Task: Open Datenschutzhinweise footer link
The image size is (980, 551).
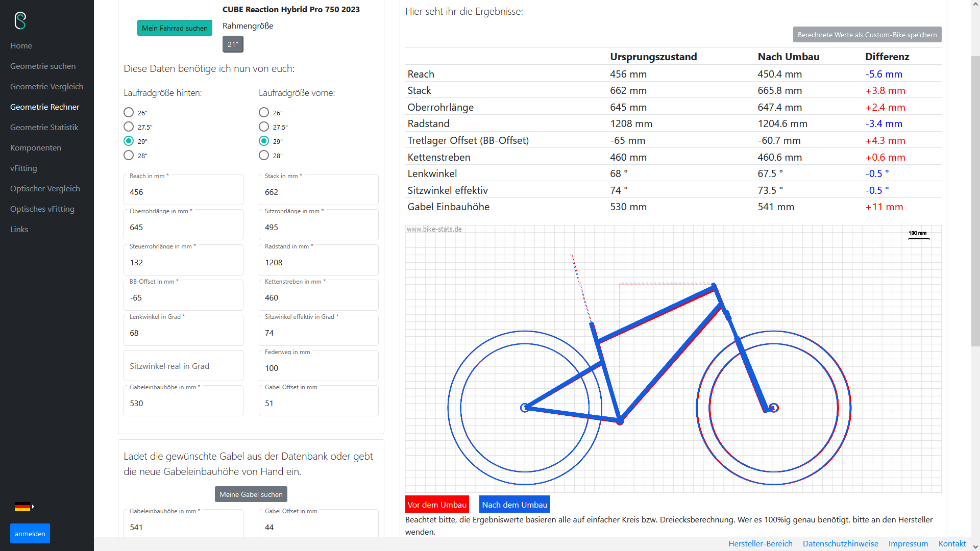Action: (x=840, y=544)
